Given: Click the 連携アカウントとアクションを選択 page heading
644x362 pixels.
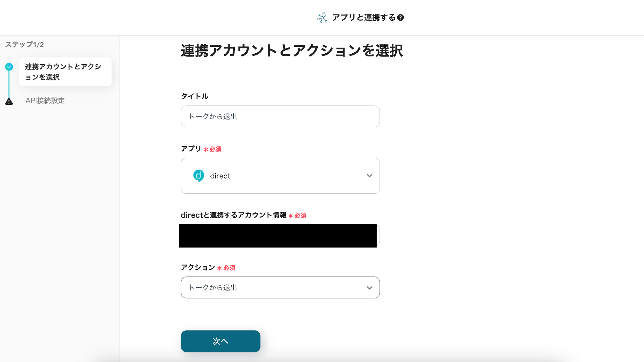Looking at the screenshot, I should click(292, 51).
